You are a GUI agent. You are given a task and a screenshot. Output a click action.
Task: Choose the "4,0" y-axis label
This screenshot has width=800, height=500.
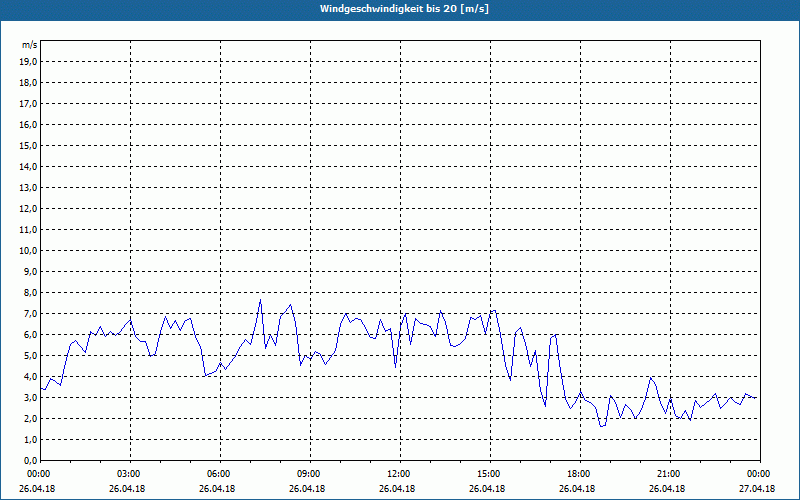pyautogui.click(x=30, y=377)
